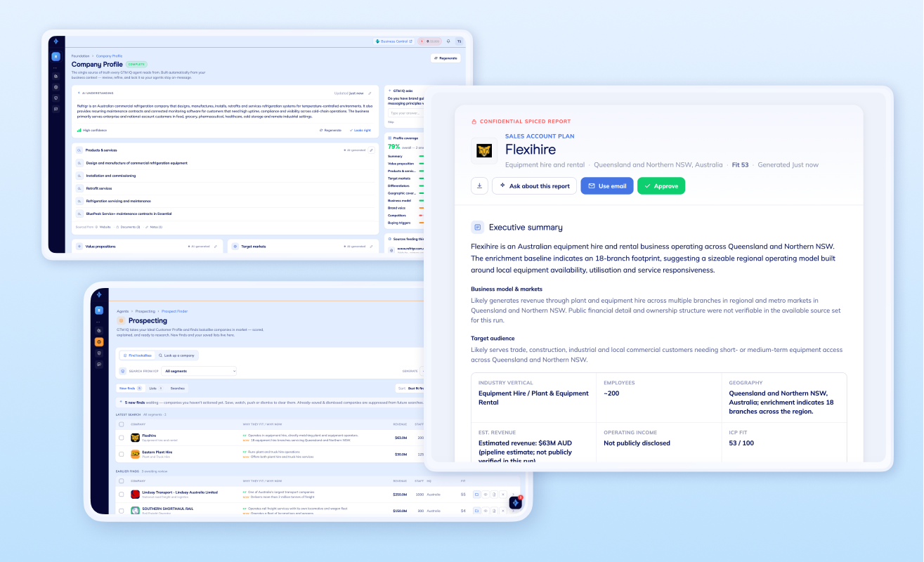Click the Foundation breadcrumb in Company Profile window
Screen dimensions: 924x562
click(x=80, y=56)
